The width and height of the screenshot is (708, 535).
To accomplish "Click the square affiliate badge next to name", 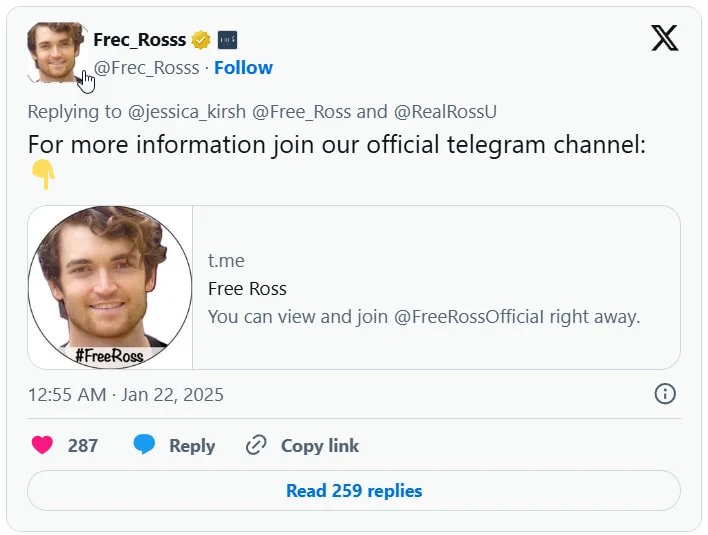I will 227,40.
